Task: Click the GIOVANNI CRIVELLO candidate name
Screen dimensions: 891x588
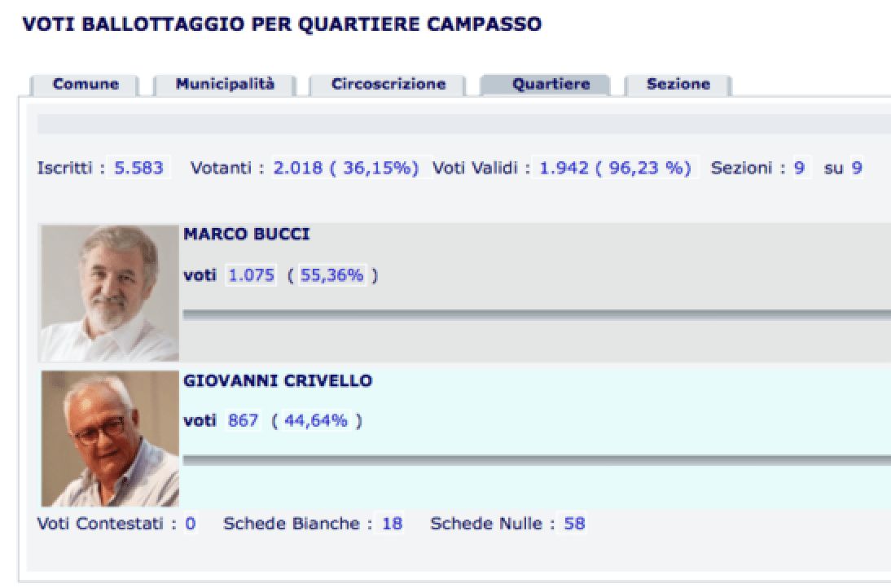Action: coord(278,380)
